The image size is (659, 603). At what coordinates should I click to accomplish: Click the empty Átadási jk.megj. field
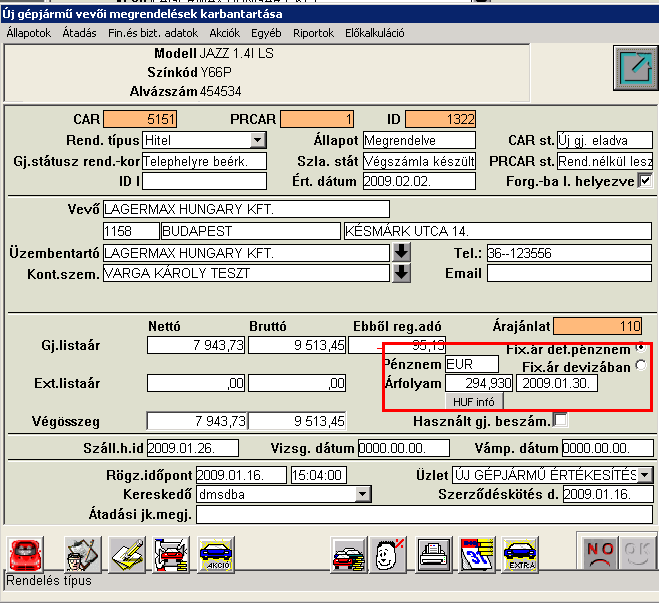click(x=424, y=514)
